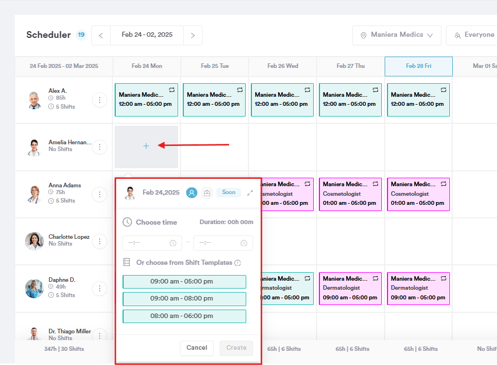Open Daphne D. row options menu
This screenshot has height=365, width=497.
(99, 288)
